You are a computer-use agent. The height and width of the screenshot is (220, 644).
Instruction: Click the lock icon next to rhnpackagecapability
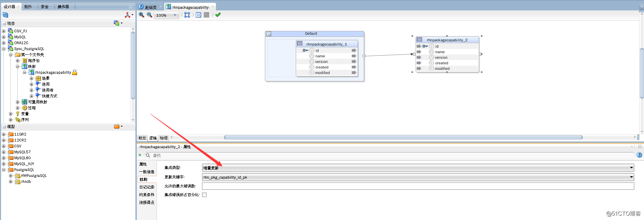click(x=75, y=72)
